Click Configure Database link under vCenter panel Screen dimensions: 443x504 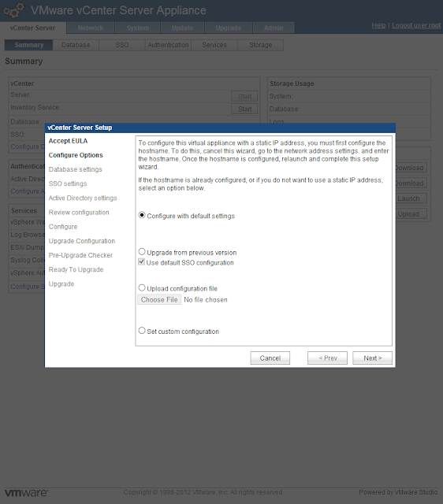[28, 146]
